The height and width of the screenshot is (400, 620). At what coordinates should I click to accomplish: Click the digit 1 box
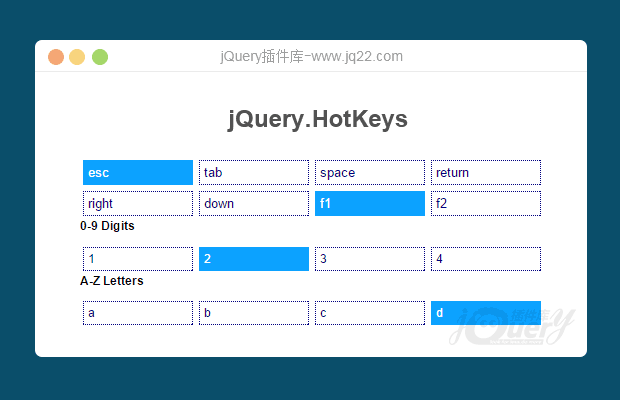(x=138, y=259)
